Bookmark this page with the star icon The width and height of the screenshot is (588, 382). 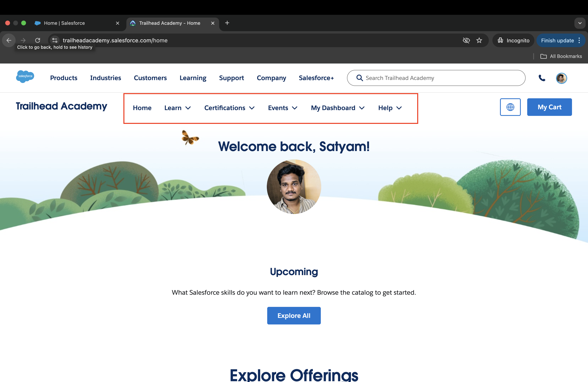point(479,41)
